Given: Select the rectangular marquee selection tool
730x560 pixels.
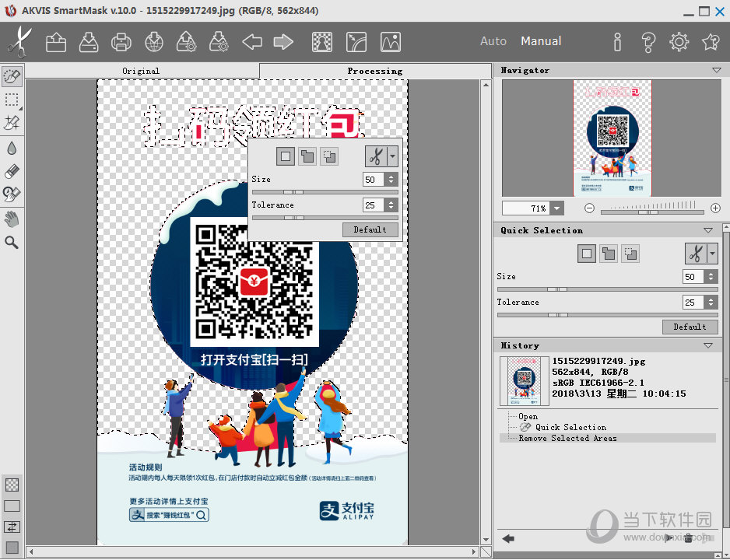Looking at the screenshot, I should coord(12,100).
